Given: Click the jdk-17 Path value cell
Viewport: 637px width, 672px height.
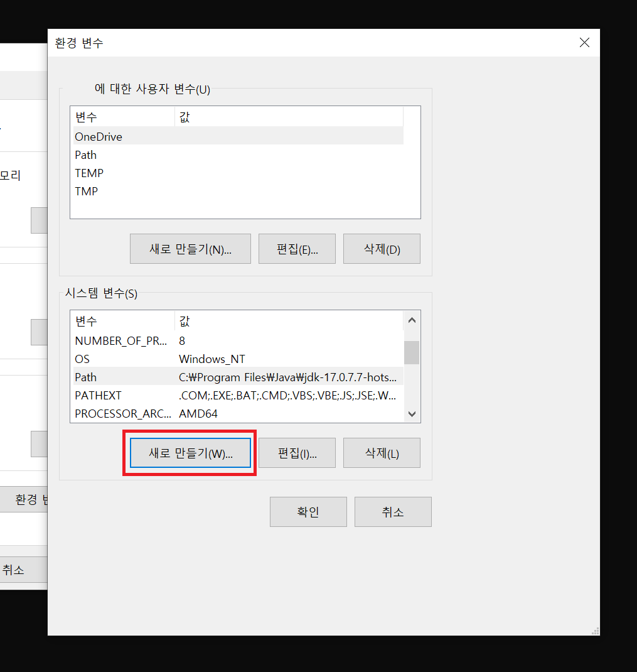Looking at the screenshot, I should click(287, 377).
